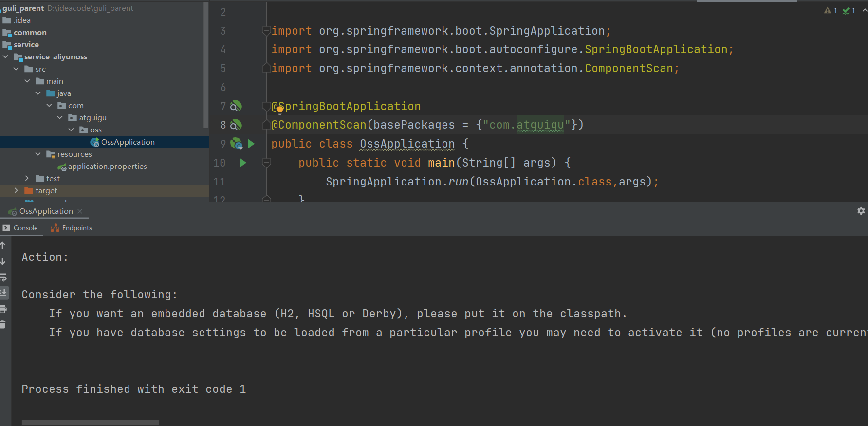
Task: Open Run tool window settings gear
Action: pyautogui.click(x=861, y=211)
